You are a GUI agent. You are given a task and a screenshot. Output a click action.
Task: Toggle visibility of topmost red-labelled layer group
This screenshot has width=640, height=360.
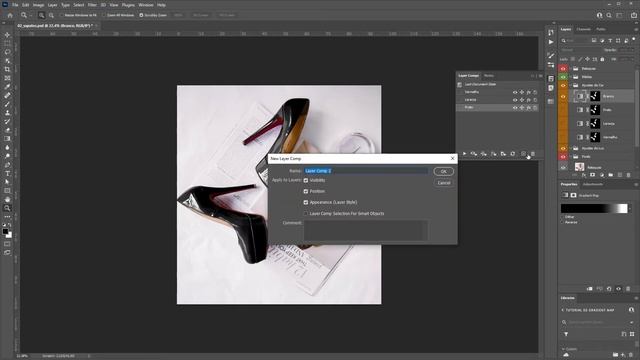click(563, 69)
